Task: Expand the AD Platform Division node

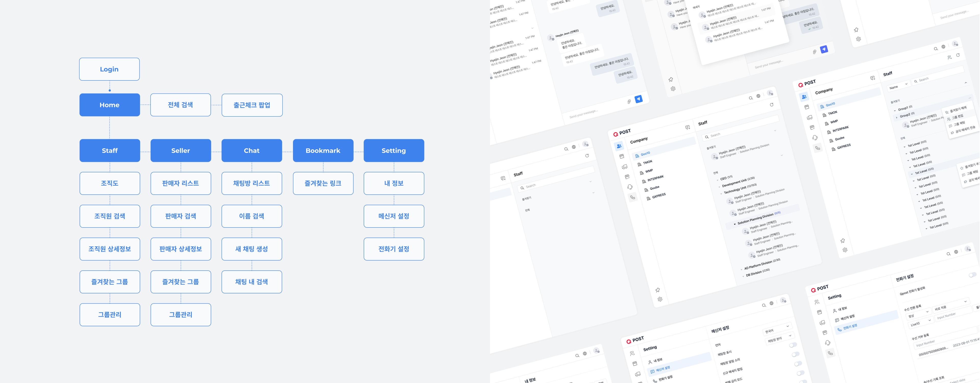Action: click(741, 269)
